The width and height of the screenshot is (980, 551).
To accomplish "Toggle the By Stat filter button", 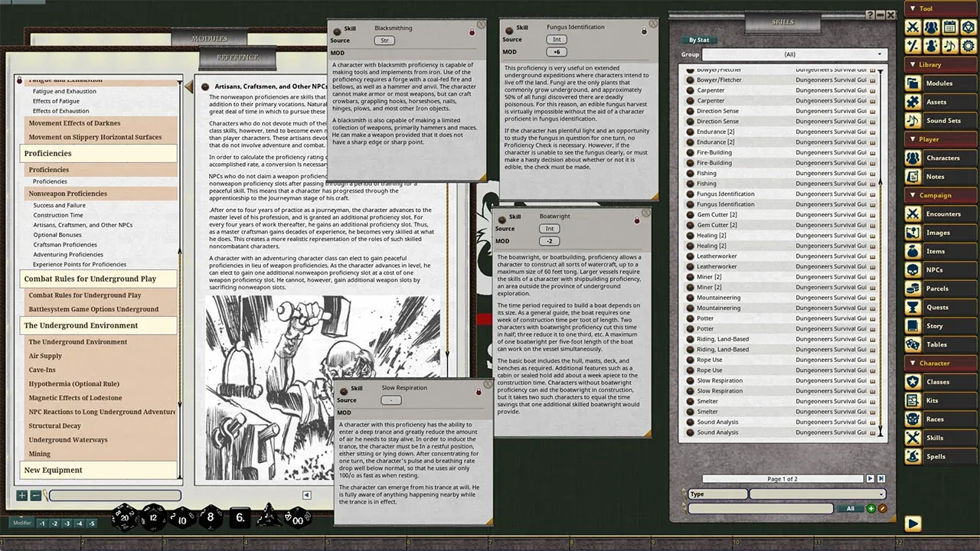I will click(x=698, y=40).
